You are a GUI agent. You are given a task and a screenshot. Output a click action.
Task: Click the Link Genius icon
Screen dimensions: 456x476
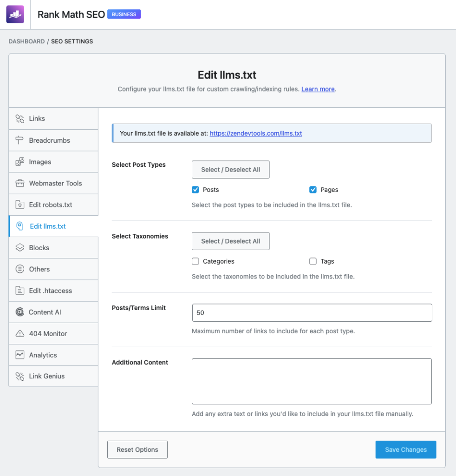(x=20, y=377)
